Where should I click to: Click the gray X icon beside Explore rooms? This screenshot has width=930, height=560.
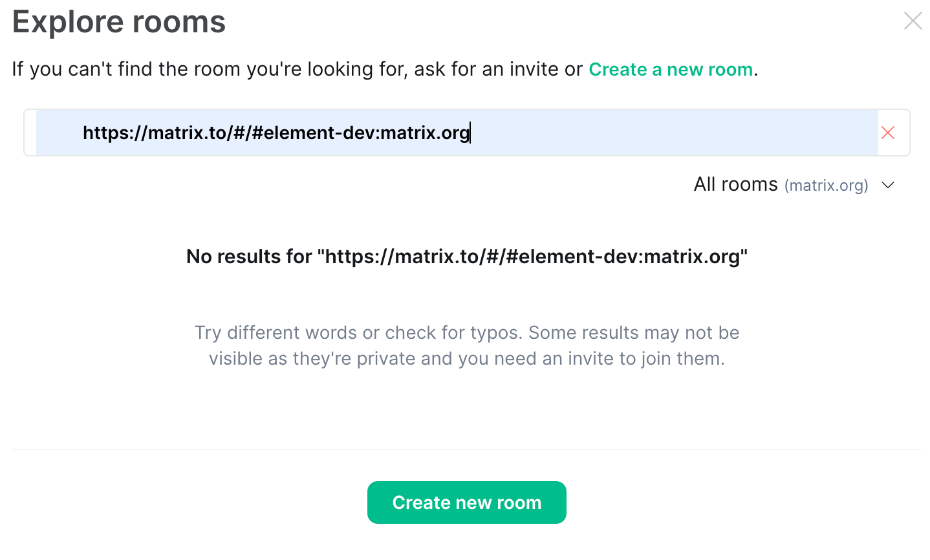(913, 21)
